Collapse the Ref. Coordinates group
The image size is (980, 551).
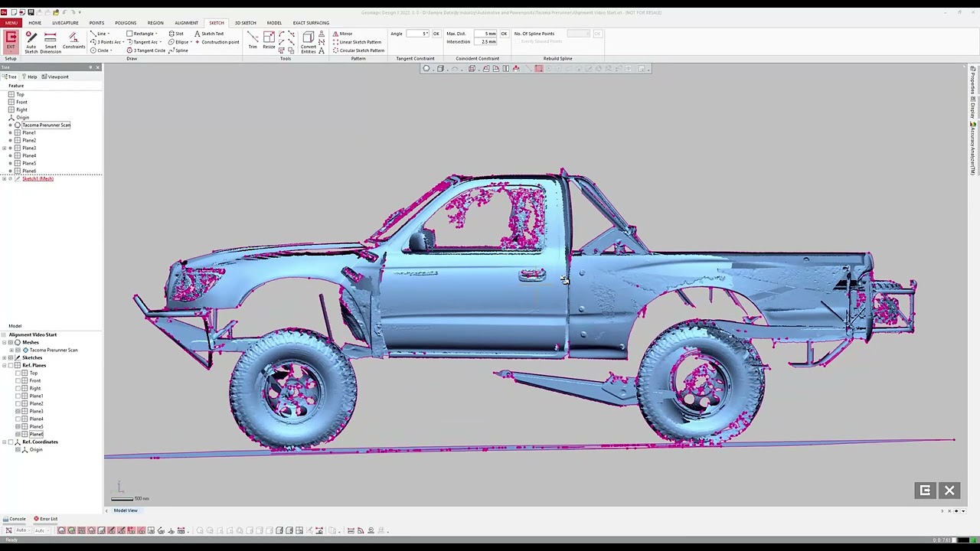pyautogui.click(x=5, y=442)
